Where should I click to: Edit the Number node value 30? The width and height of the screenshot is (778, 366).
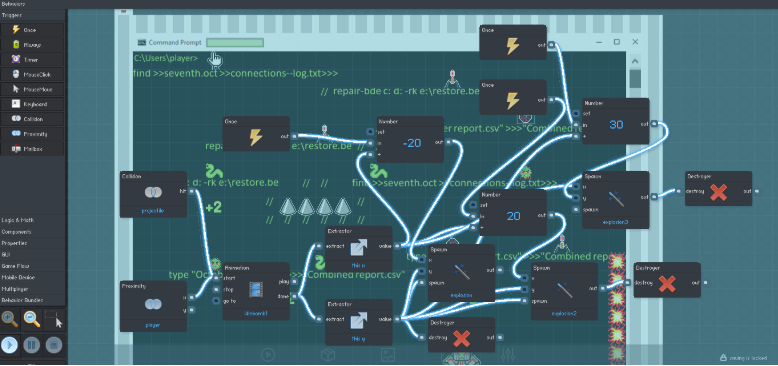[616, 125]
